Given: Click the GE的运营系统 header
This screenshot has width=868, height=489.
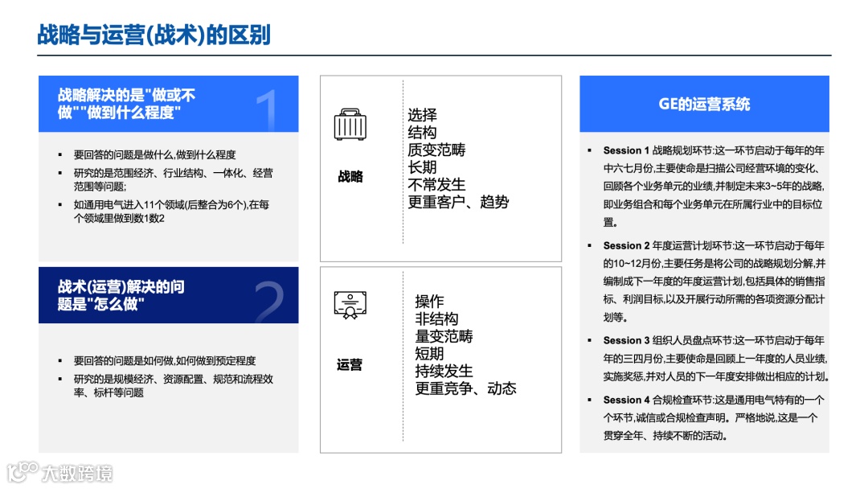Looking at the screenshot, I should click(704, 104).
